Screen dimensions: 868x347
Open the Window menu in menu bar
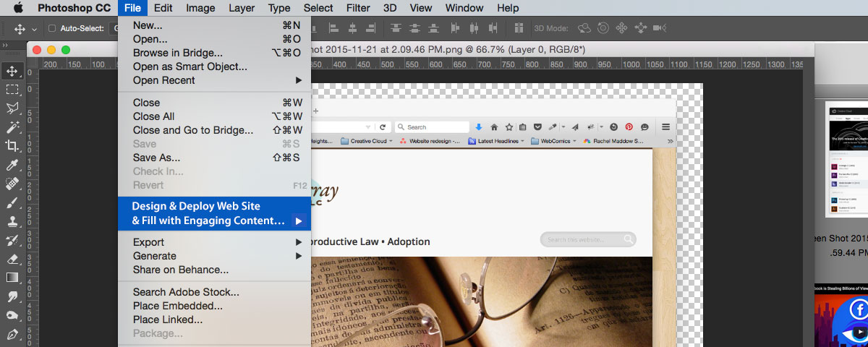[464, 8]
